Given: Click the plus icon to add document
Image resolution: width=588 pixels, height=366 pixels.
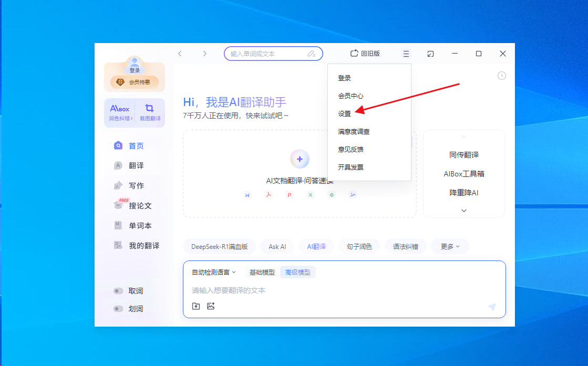Looking at the screenshot, I should tap(300, 159).
